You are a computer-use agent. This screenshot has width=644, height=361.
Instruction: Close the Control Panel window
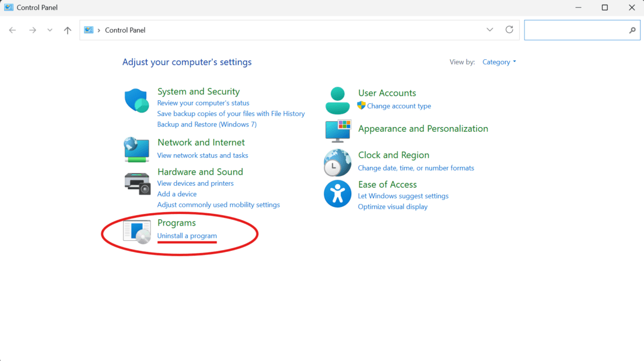coord(632,8)
